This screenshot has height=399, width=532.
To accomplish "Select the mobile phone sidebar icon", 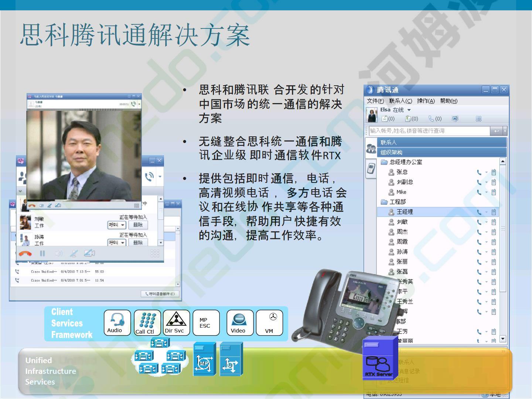I will pos(371,168).
